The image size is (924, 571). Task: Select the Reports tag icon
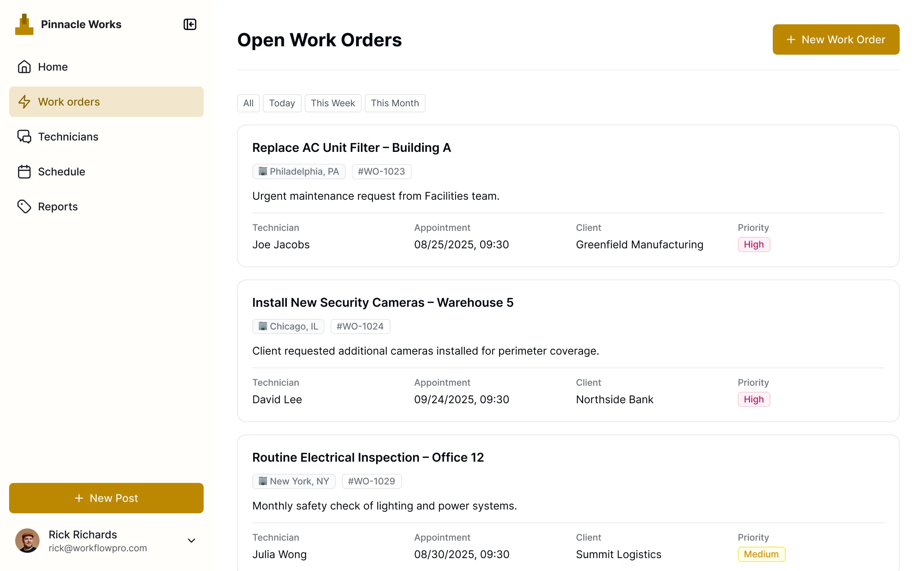[24, 206]
